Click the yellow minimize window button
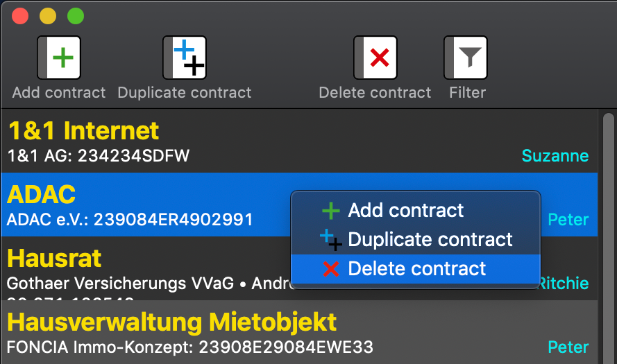 48,16
